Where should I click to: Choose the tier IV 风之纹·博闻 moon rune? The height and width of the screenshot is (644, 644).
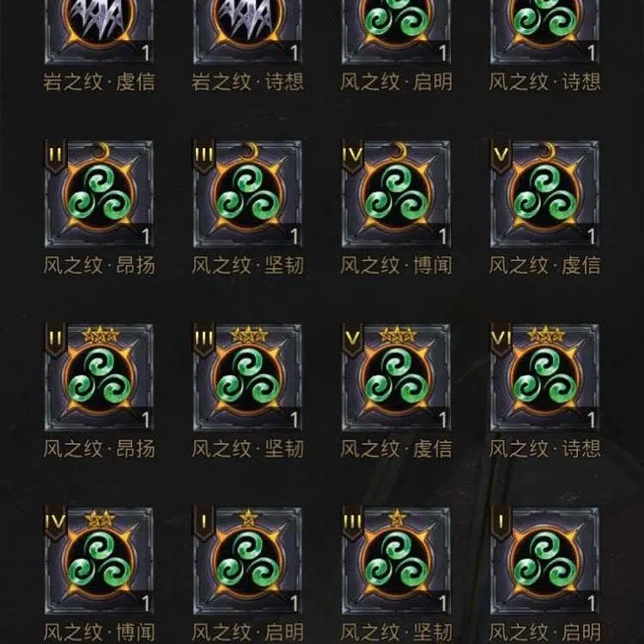tap(396, 193)
